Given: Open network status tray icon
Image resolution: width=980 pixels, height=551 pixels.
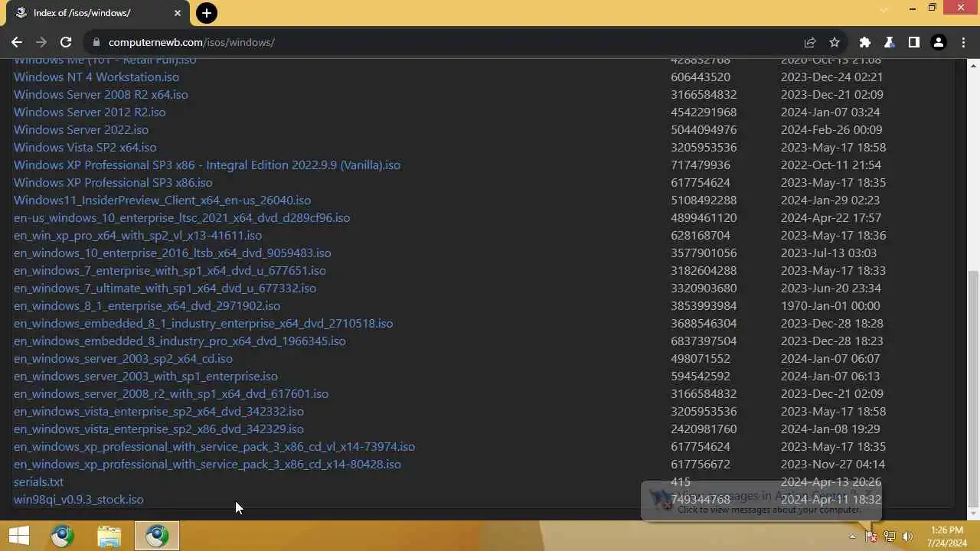Looking at the screenshot, I should click(x=890, y=536).
